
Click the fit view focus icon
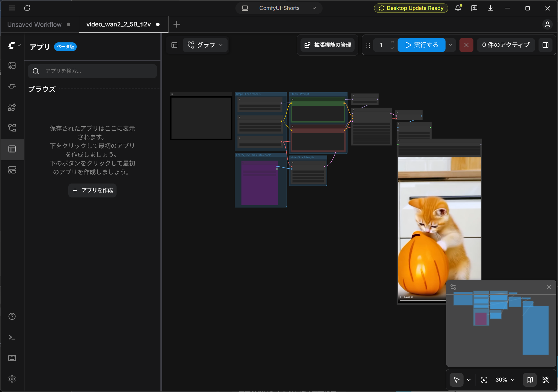[484, 380]
